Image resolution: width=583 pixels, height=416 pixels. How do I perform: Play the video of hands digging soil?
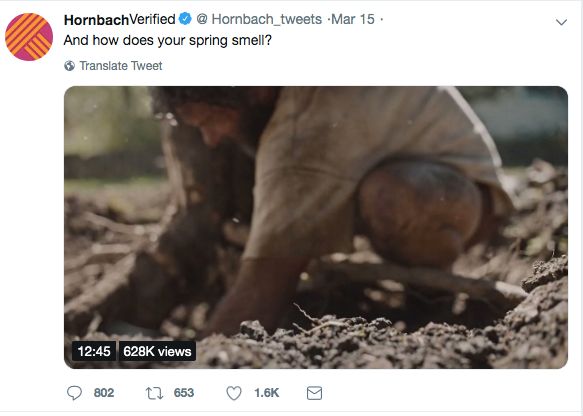coord(316,227)
